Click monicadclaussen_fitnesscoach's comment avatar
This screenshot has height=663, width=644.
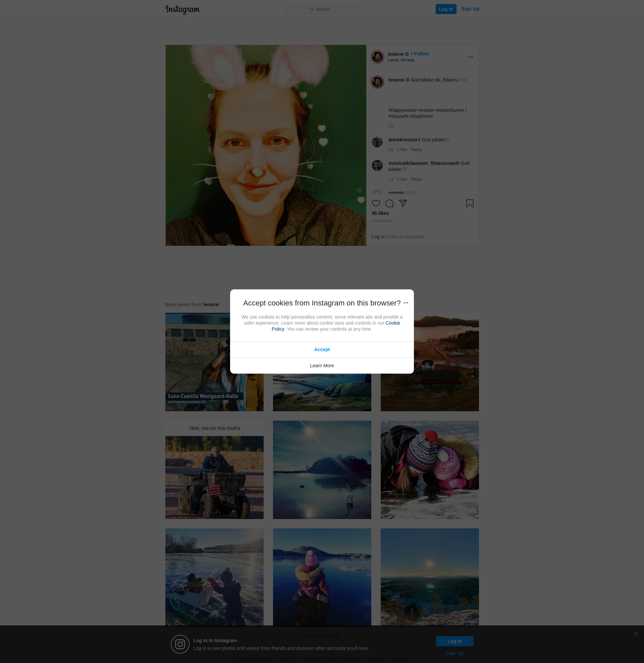point(377,166)
